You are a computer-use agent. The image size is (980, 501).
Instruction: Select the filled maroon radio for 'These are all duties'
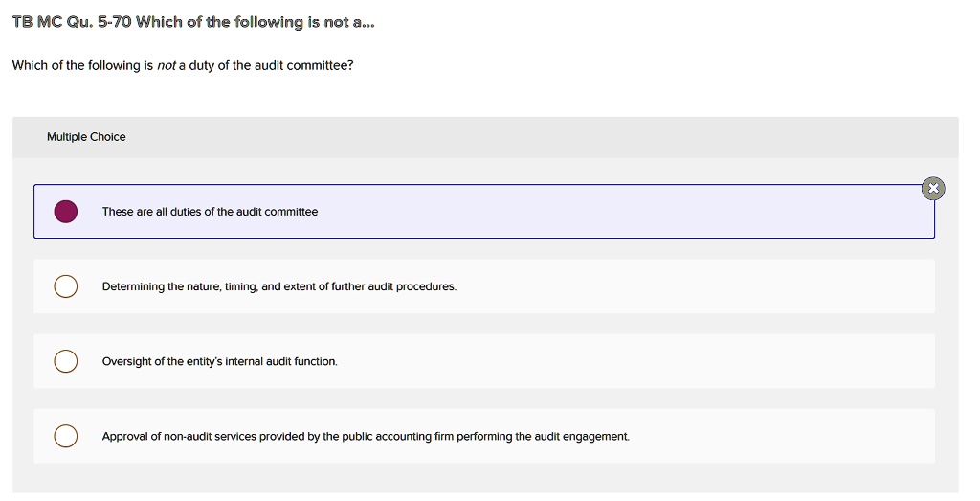pos(66,212)
